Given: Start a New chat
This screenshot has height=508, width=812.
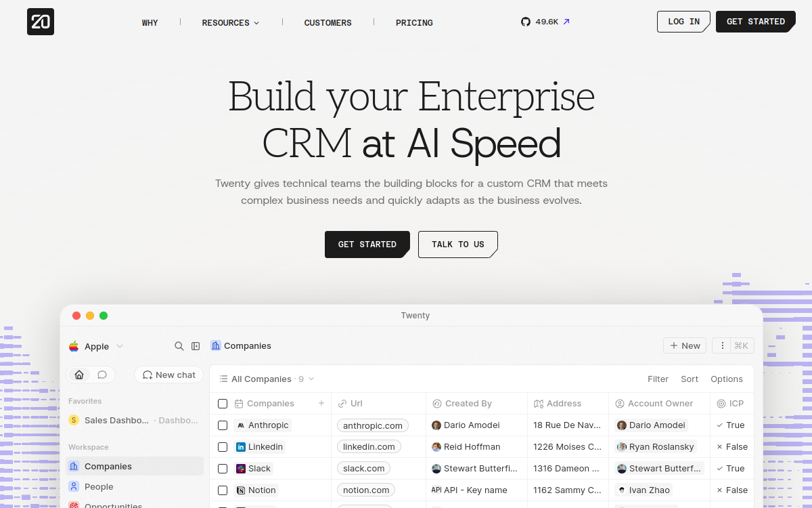Looking at the screenshot, I should pos(169,375).
